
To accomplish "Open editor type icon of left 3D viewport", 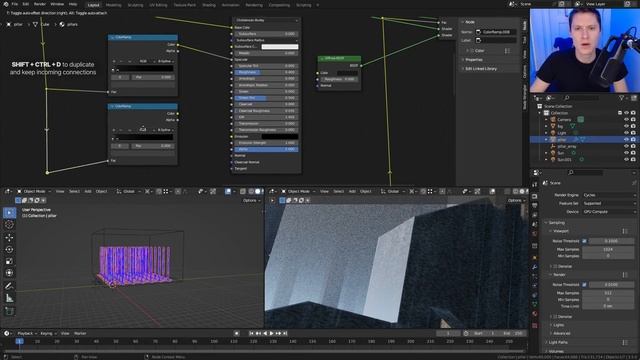I will pyautogui.click(x=8, y=191).
